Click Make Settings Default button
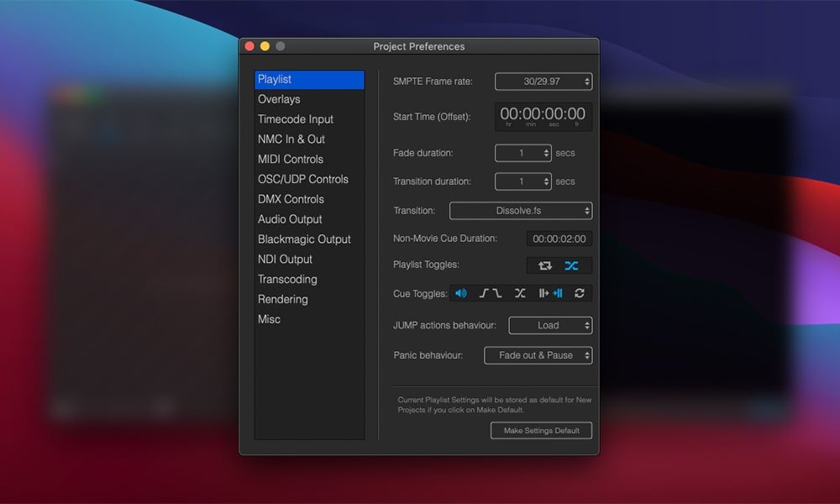 click(x=541, y=430)
